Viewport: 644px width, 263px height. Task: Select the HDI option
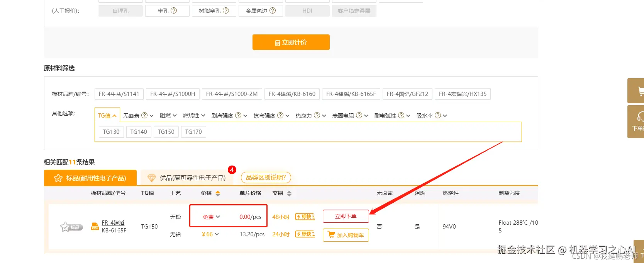click(x=307, y=11)
